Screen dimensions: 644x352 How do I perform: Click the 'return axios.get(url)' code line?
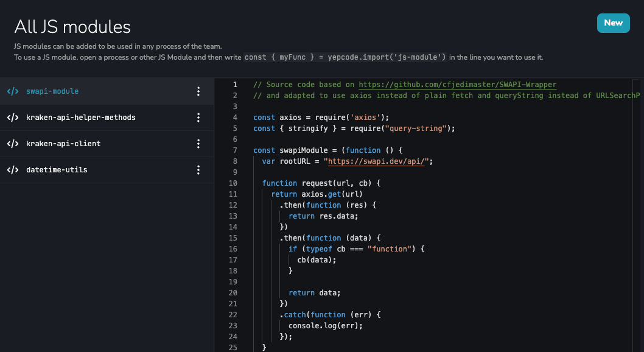(x=317, y=194)
